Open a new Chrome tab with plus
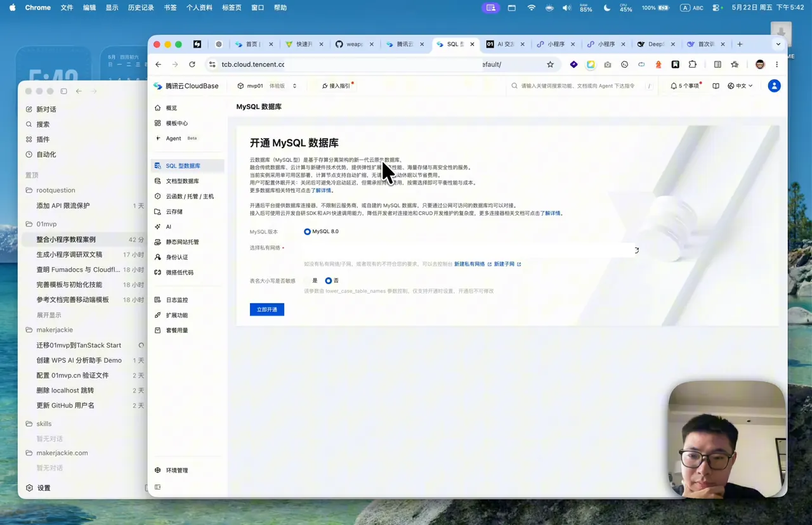Screen dimensions: 812x525 (740, 44)
